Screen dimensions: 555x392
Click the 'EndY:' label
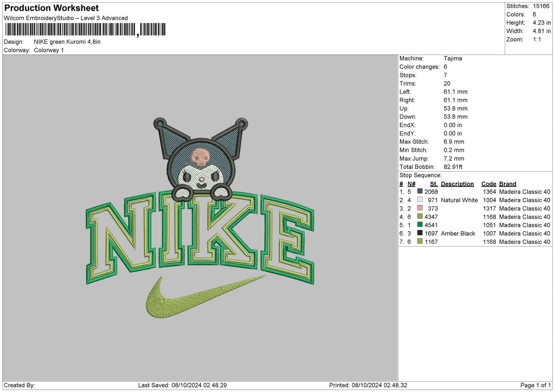(407, 134)
